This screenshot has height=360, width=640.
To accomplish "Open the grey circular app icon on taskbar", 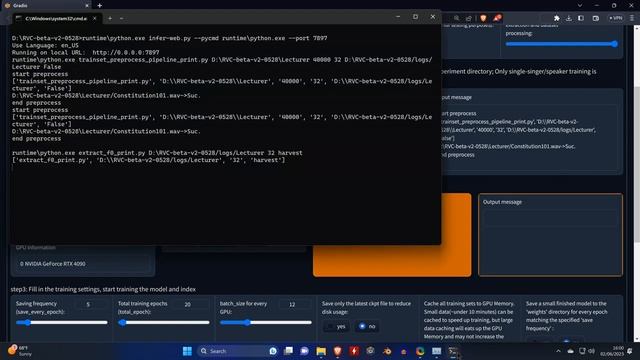I will click(370, 351).
